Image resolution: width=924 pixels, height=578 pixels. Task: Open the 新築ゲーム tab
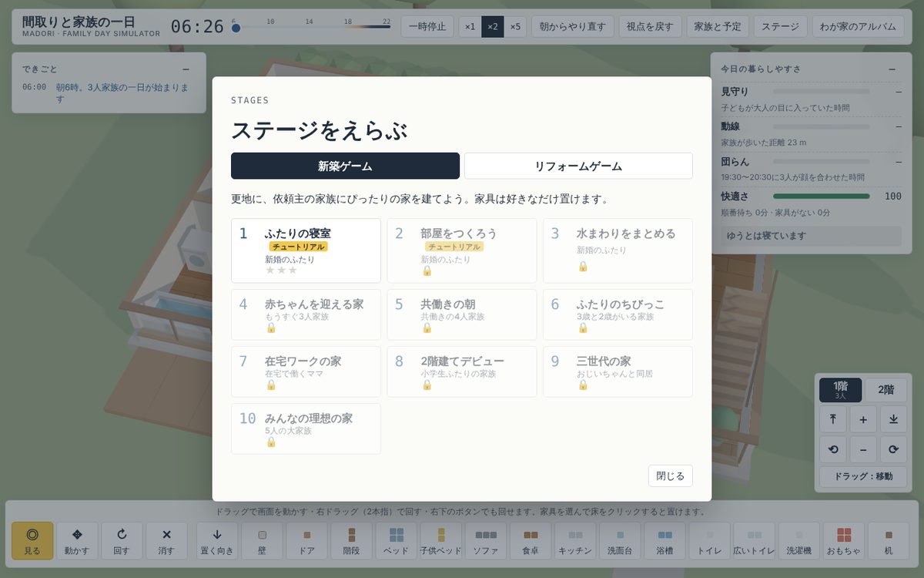point(345,166)
